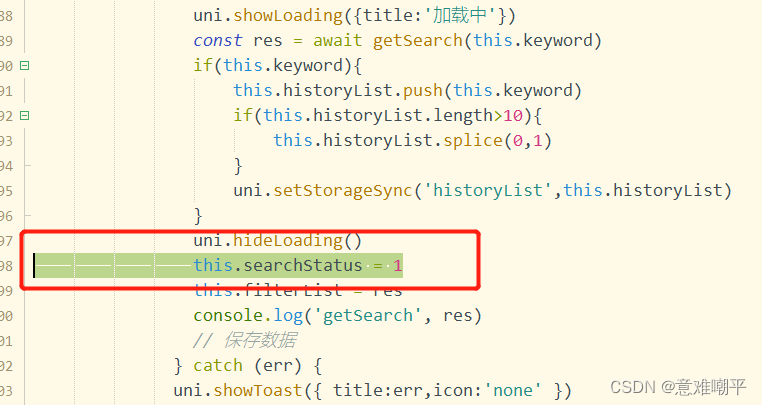Image resolution: width=762 pixels, height=405 pixels.
Task: Click log in console.log('getSearch', res)
Action: pyautogui.click(x=288, y=316)
